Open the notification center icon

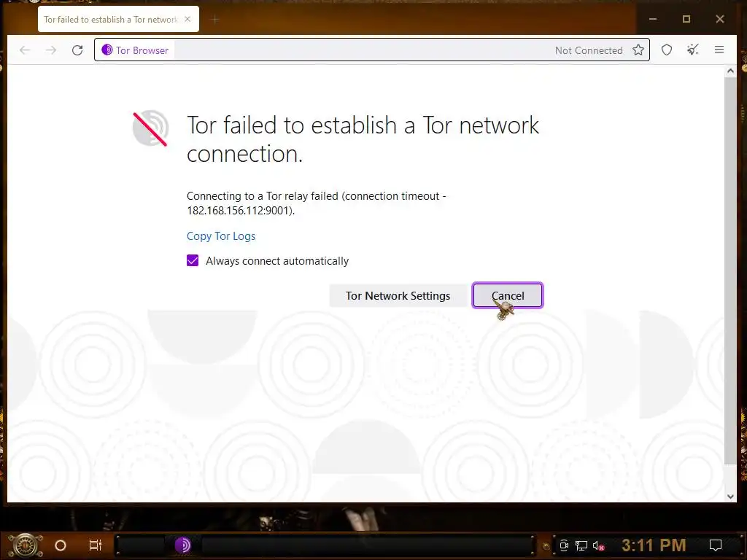click(x=716, y=545)
